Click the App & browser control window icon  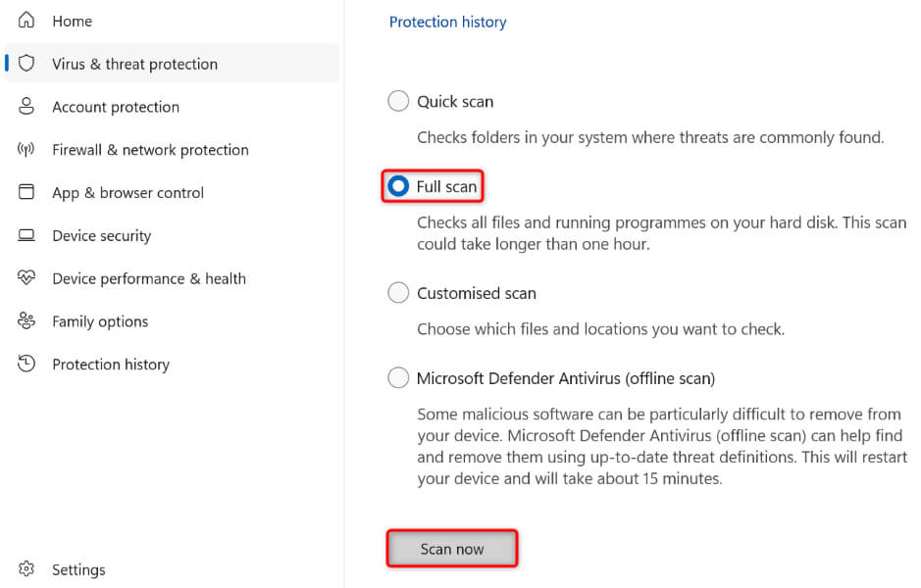(26, 193)
